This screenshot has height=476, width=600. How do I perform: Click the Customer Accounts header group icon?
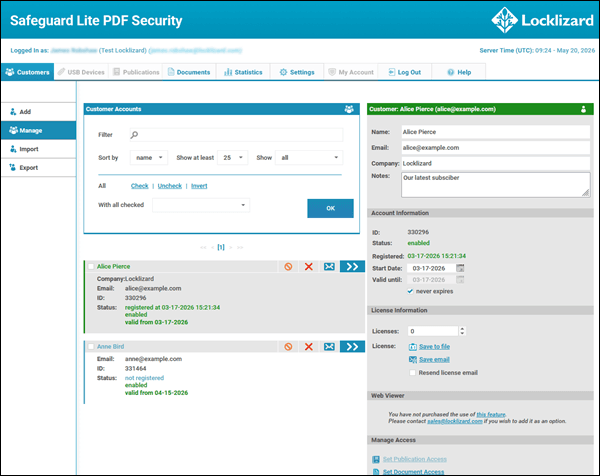(349, 109)
